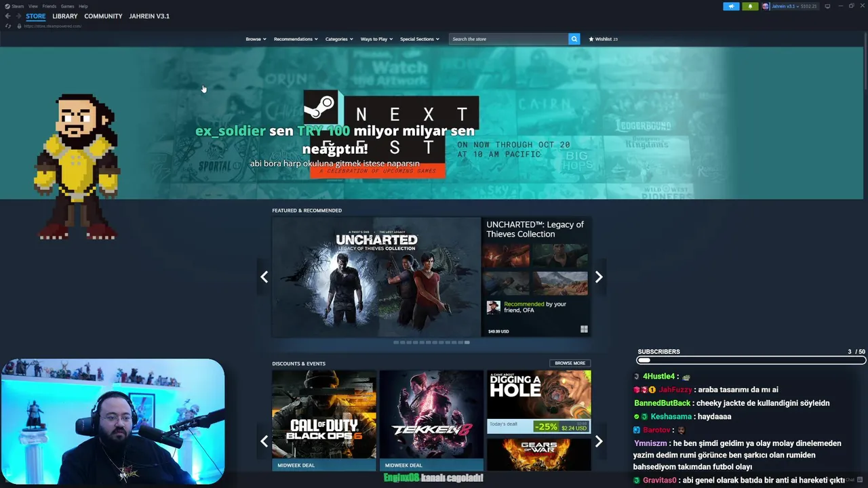
Task: Open the Categories dropdown
Action: [x=339, y=39]
